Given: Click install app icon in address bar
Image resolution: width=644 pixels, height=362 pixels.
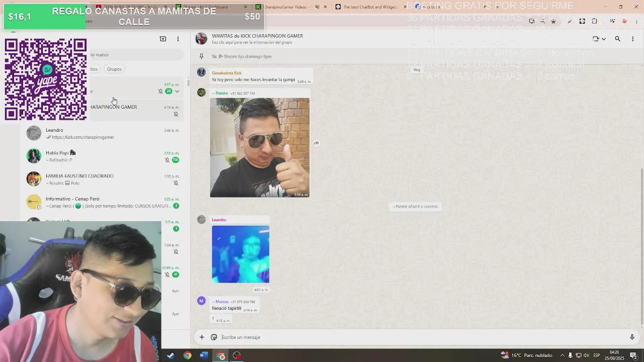Looking at the screenshot, I should coord(532,21).
